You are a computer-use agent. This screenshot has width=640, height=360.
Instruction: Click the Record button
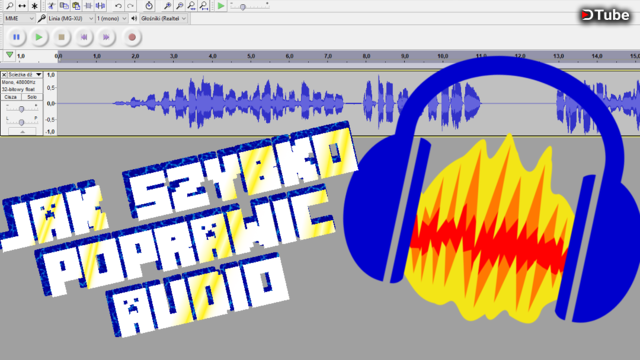132,37
